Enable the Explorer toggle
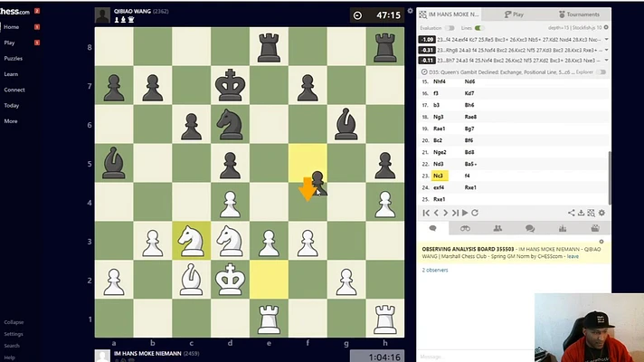This screenshot has height=362, width=644. 601,71
